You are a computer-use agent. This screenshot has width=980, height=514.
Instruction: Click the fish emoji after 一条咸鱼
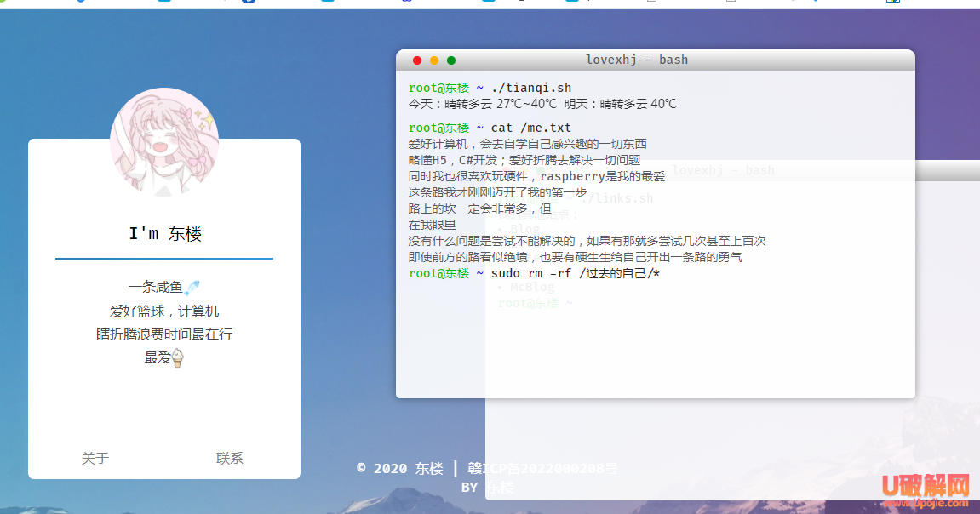[192, 288]
